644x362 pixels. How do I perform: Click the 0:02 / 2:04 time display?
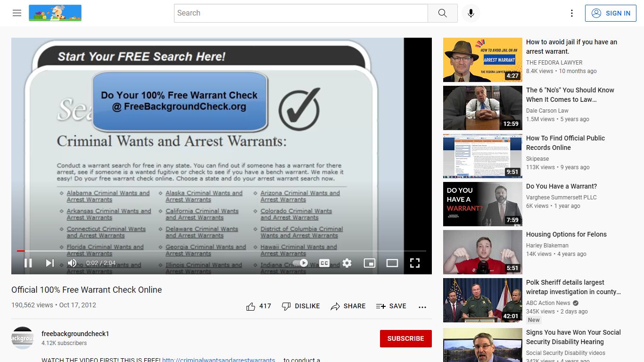101,263
